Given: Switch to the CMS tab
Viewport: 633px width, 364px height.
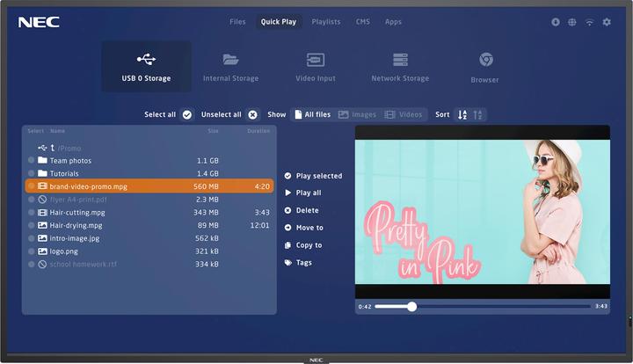Looking at the screenshot, I should (x=363, y=22).
